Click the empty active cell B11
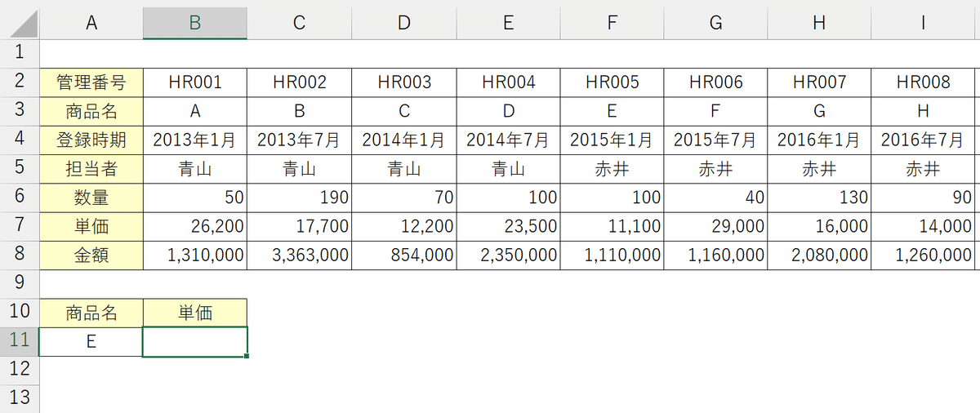Screen dimensions: 980x413 point(195,341)
